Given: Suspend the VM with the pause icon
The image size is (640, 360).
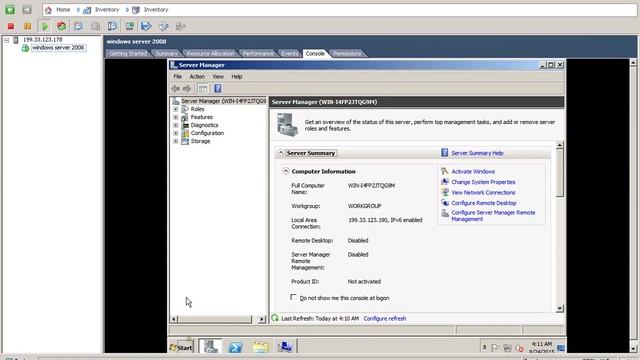Looking at the screenshot, I should click(27, 26).
